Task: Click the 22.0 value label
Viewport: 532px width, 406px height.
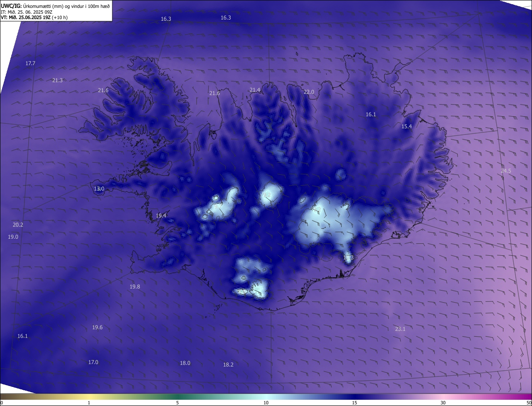Action: (x=309, y=92)
